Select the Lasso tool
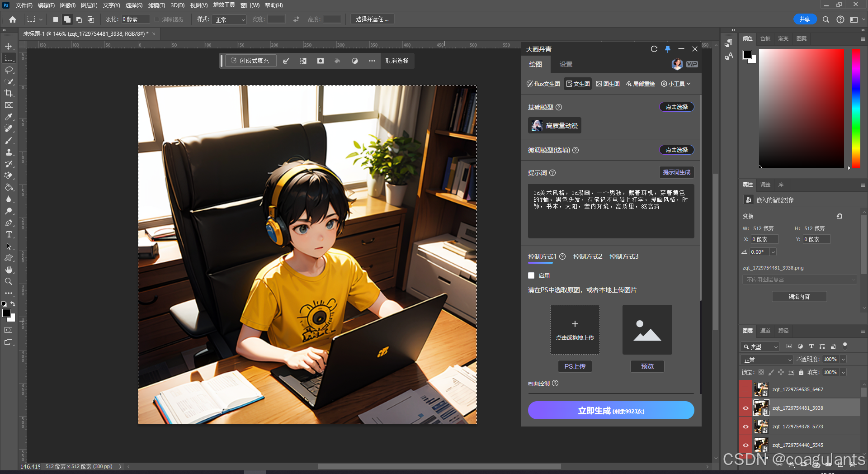Image resolution: width=868 pixels, height=474 pixels. coord(9,70)
